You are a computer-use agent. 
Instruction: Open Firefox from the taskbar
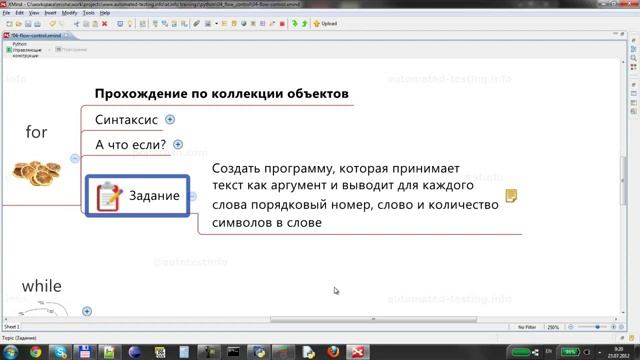pyautogui.click(x=333, y=352)
